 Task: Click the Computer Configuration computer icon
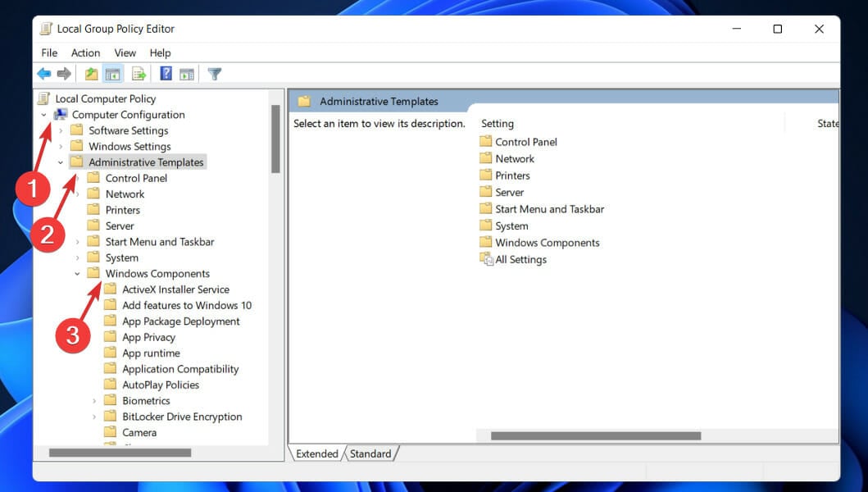click(61, 115)
